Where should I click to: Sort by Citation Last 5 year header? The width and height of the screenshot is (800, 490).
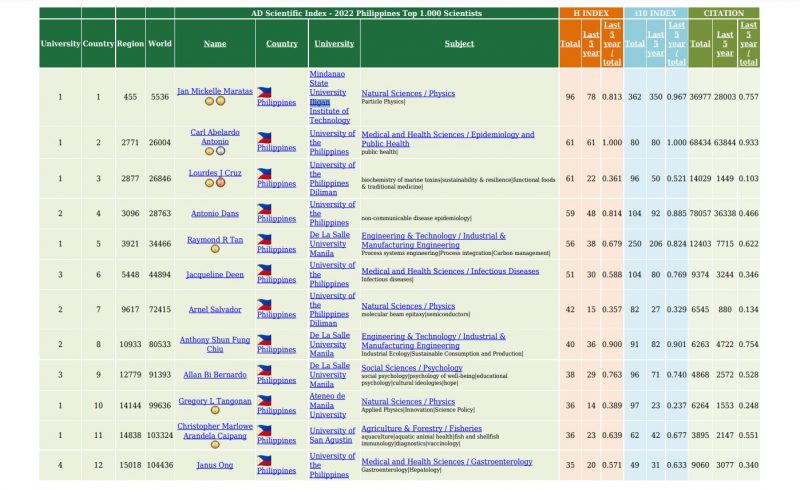724,44
